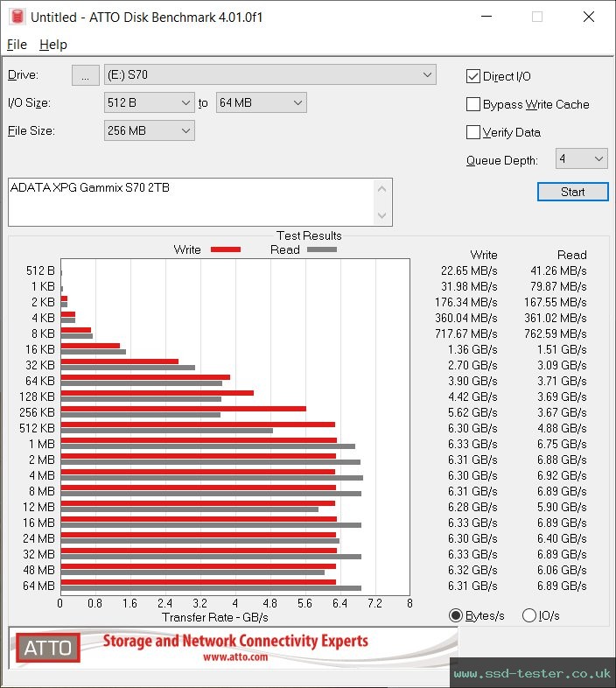Screen dimensions: 616x688
Task: Click the 5.90 GB/s read value
Action: pyautogui.click(x=562, y=507)
